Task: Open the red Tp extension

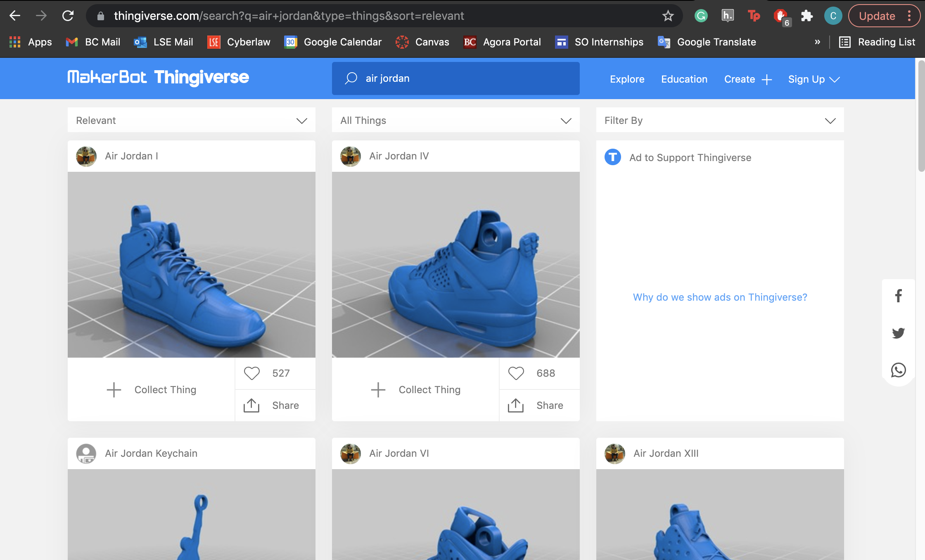Action: [754, 16]
